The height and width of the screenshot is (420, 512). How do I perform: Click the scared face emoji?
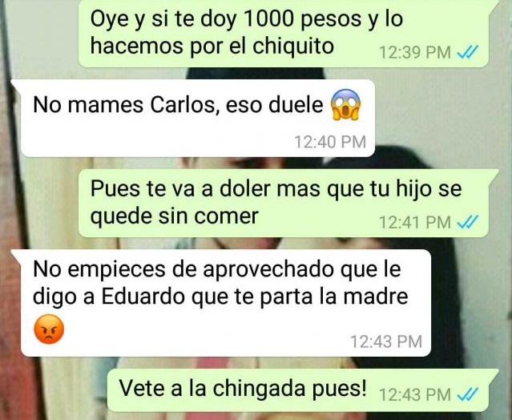pos(345,104)
